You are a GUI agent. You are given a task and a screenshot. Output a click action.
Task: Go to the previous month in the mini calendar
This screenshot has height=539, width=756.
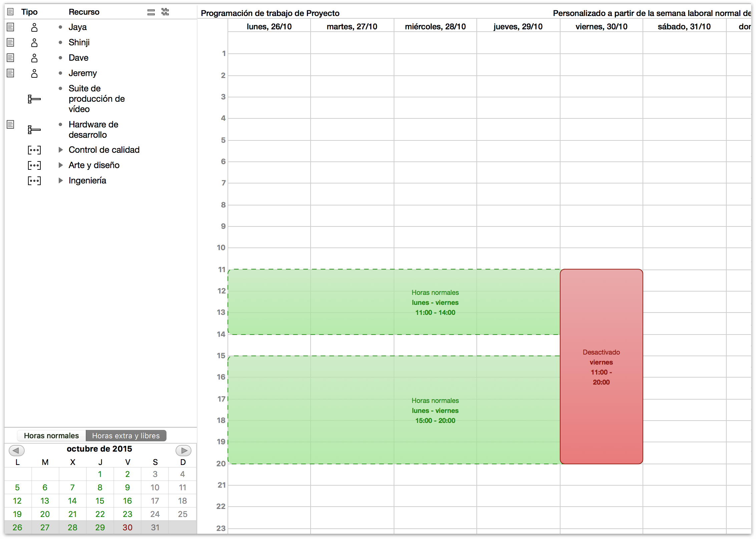(17, 451)
